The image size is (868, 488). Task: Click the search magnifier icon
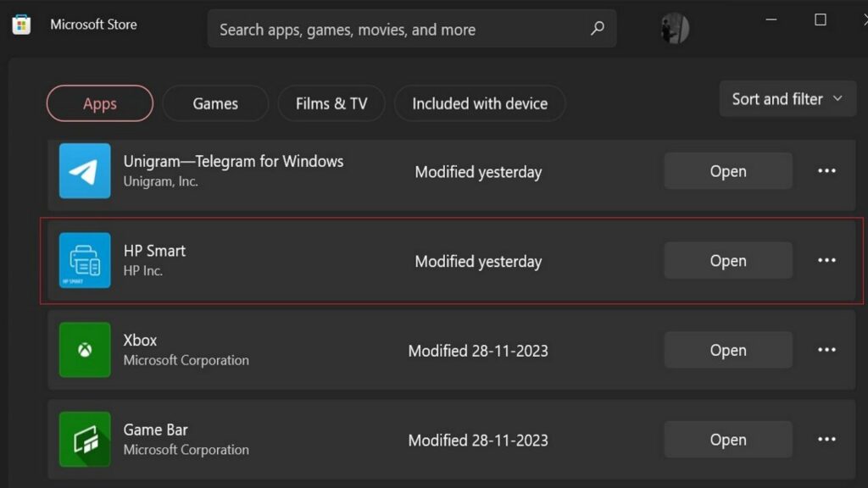click(x=598, y=28)
